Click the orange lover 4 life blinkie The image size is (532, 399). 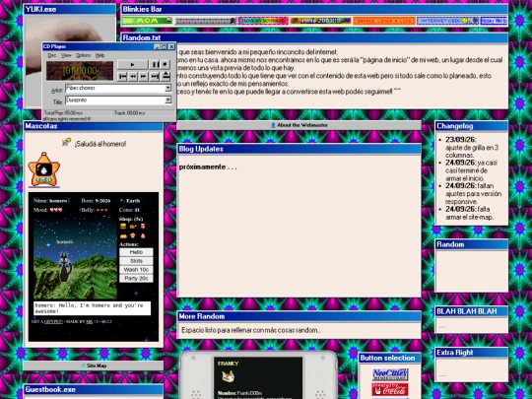[384, 21]
